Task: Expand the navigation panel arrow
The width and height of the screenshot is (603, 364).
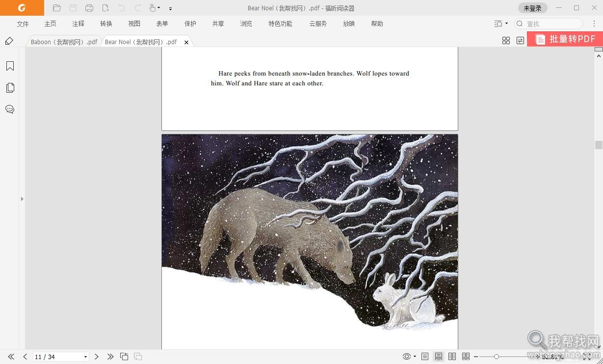Action: tap(22, 199)
